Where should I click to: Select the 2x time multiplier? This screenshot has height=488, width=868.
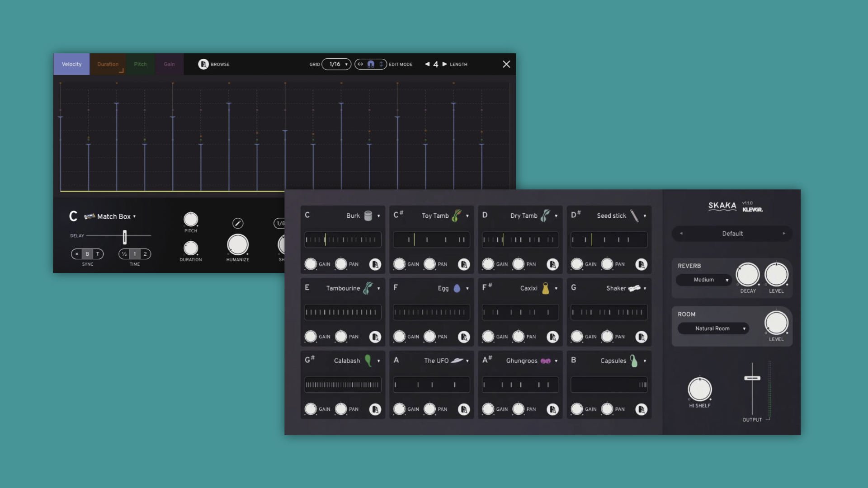(x=145, y=254)
